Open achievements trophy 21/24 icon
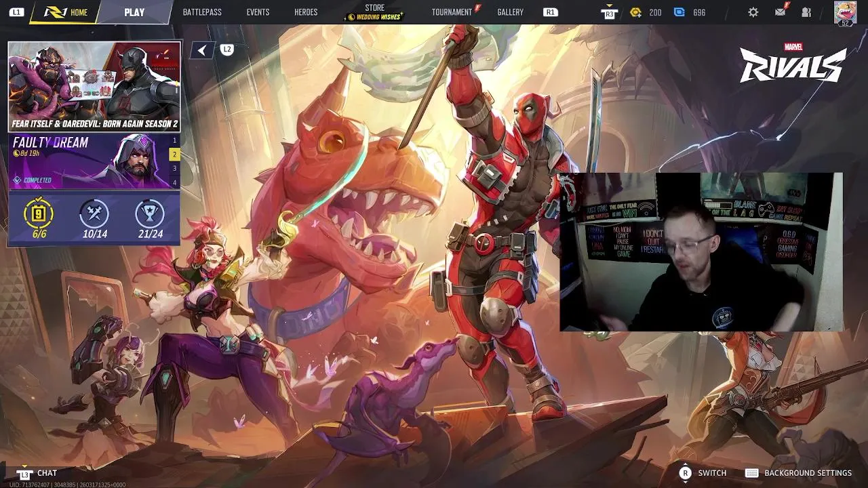 point(150,214)
